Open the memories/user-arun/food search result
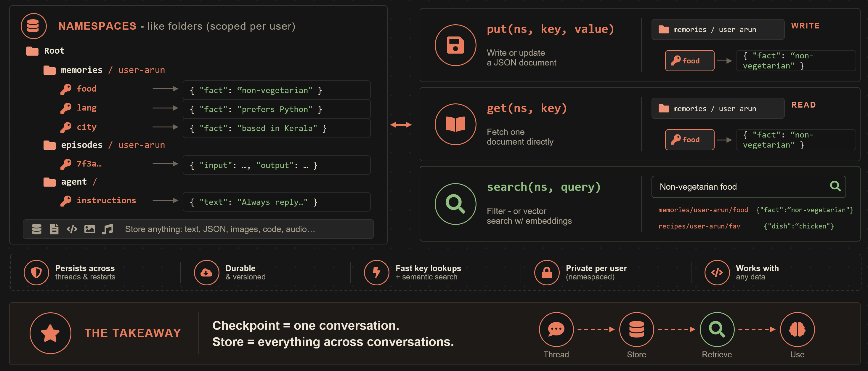This screenshot has width=868, height=371. pyautogui.click(x=755, y=210)
